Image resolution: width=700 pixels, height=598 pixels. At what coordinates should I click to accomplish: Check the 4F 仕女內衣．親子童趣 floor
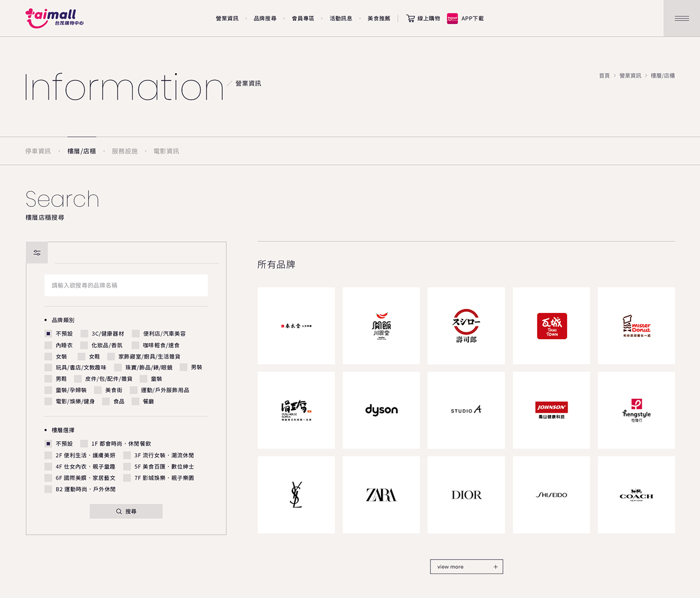click(48, 467)
